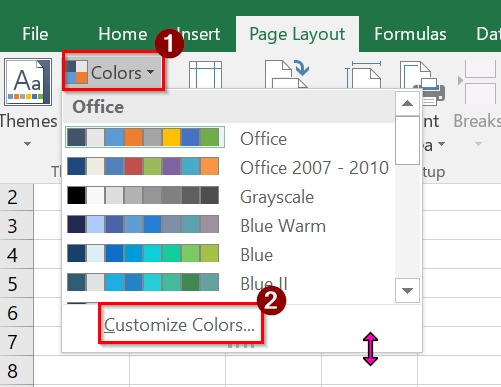Viewport: 501px width, 387px height.
Task: Choose the Grayscale color palette
Action: click(x=229, y=196)
